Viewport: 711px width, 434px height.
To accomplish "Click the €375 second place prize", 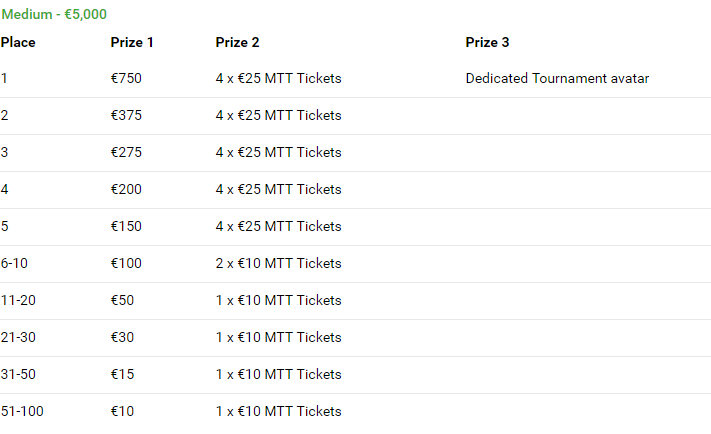I will pos(126,115).
